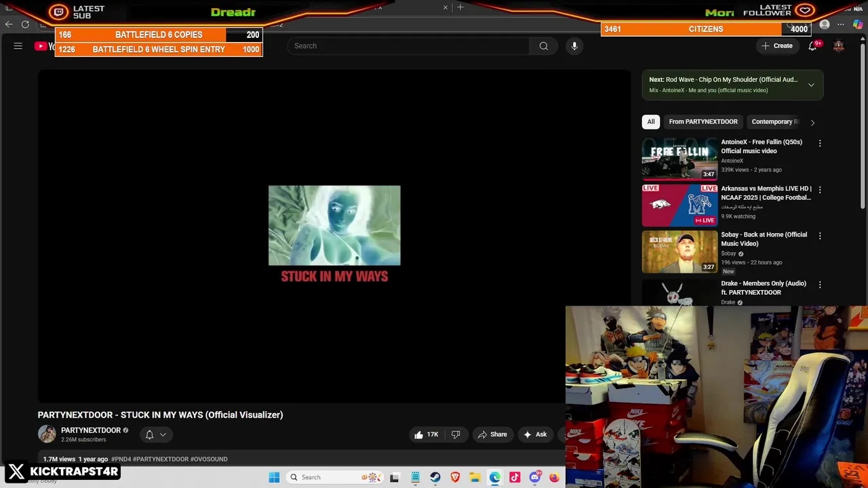Click the Arkansas vs Memphis live thumbnail
The image size is (868, 488).
[x=679, y=205]
